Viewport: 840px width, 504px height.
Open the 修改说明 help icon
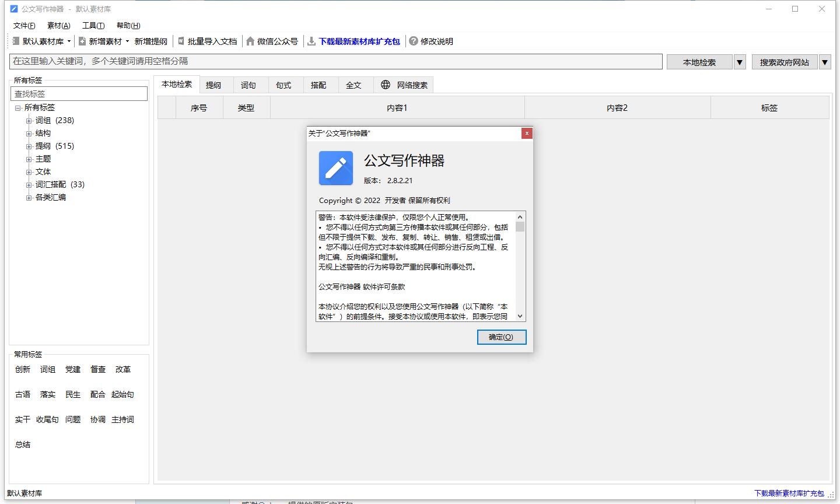coord(414,41)
